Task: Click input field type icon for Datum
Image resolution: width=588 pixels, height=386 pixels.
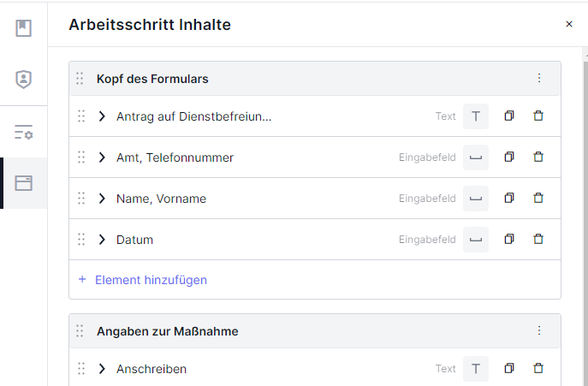Action: click(x=476, y=240)
